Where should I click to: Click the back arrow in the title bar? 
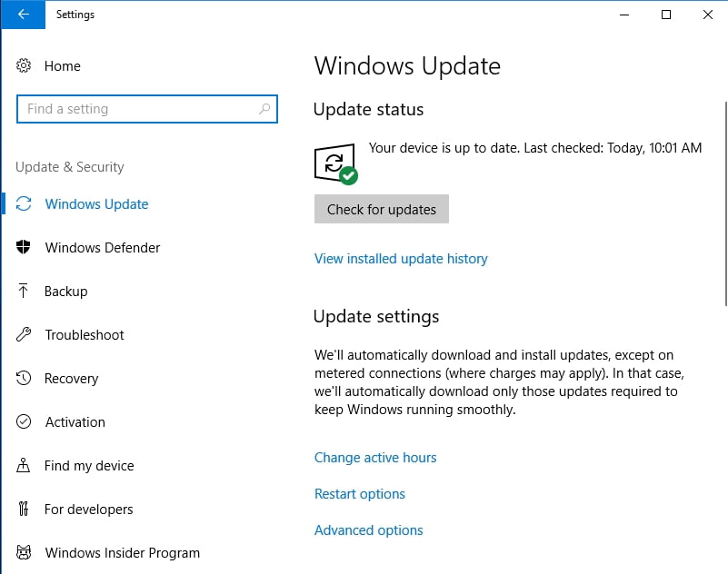[24, 15]
